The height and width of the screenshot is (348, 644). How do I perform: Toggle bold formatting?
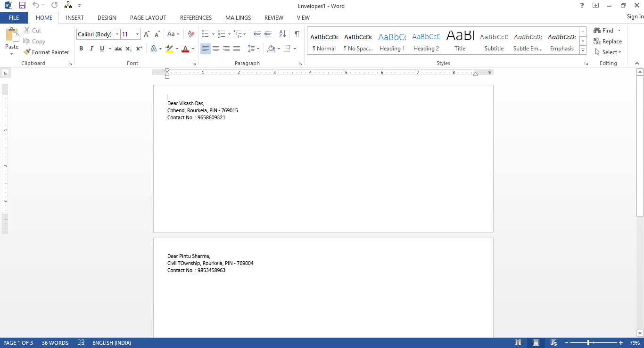(x=81, y=49)
